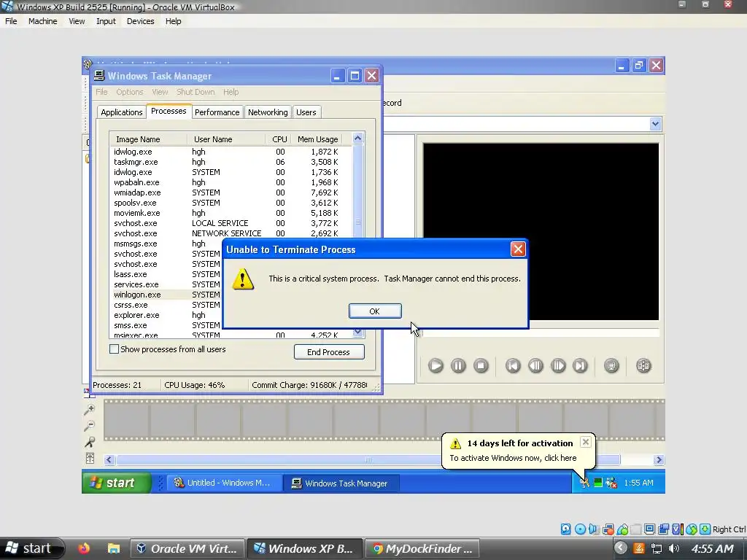Viewport: 747px width, 560px height.
Task: Click the green Task Manager CPU tray icon
Action: [x=598, y=483]
